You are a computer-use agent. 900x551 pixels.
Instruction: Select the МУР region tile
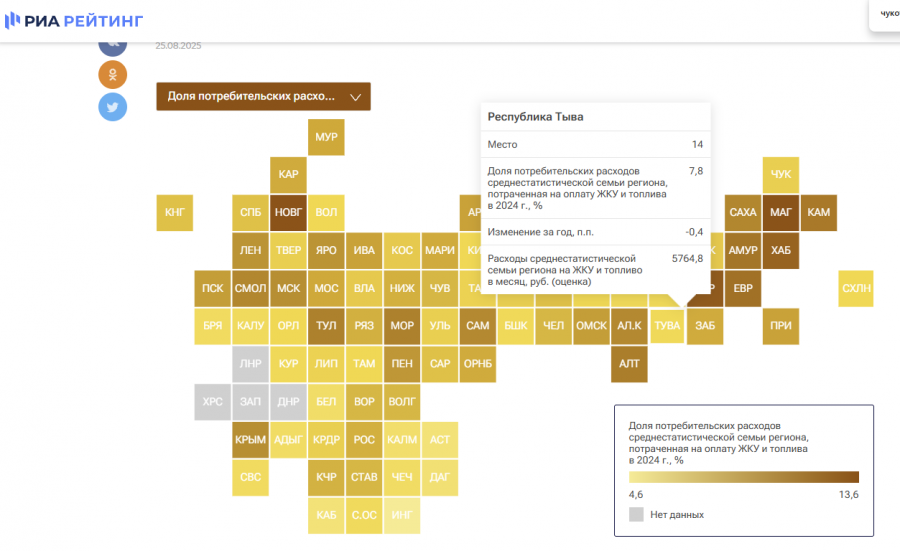326,137
